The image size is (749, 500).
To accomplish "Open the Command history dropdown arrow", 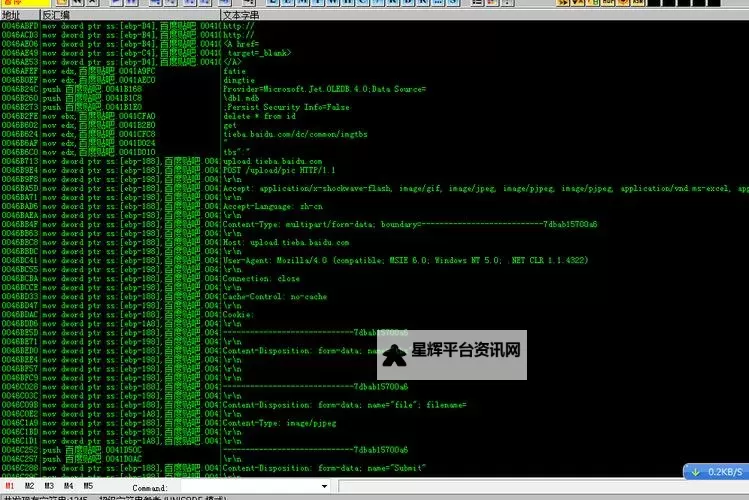I will point(324,487).
